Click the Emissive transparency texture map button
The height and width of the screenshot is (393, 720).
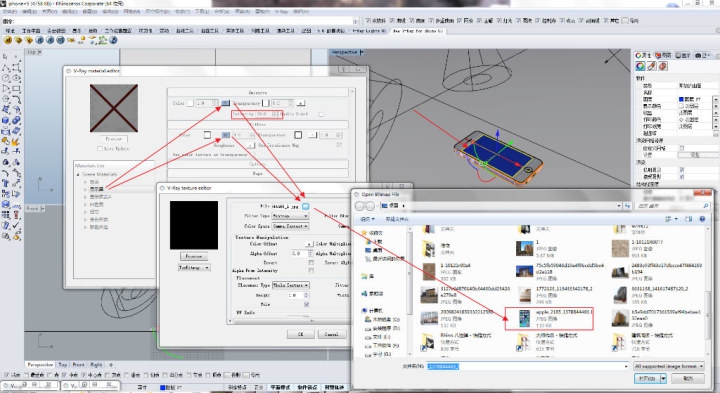coord(300,103)
